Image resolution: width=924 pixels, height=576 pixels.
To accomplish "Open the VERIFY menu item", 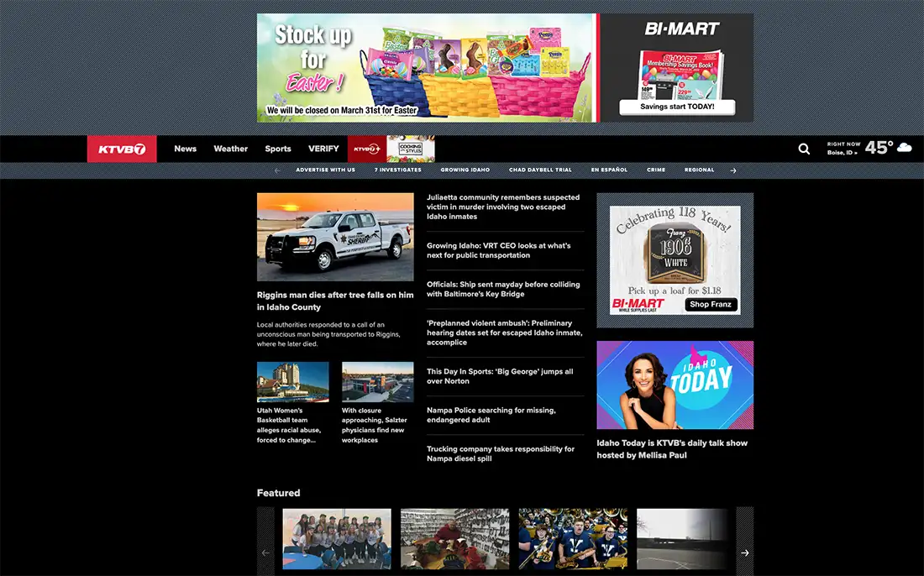I will pyautogui.click(x=323, y=149).
